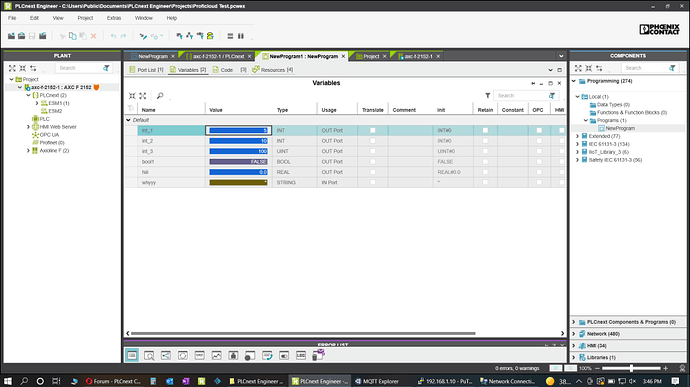Click the zoom-in plus button in status bar
690x387 pixels.
[665, 368]
